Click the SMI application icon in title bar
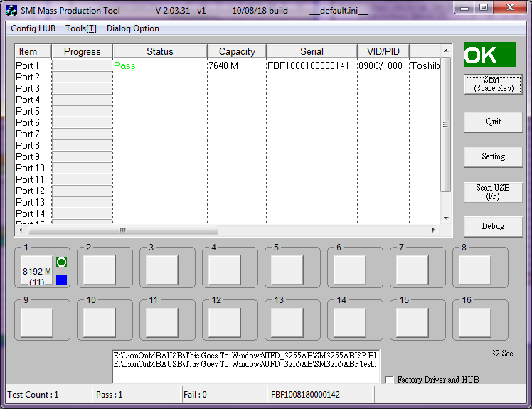 coord(11,10)
